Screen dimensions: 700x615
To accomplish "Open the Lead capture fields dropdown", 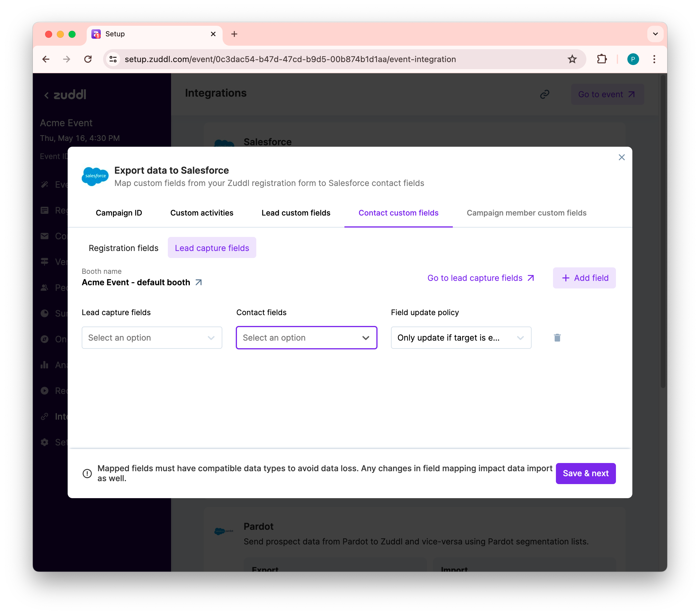I will [x=152, y=338].
